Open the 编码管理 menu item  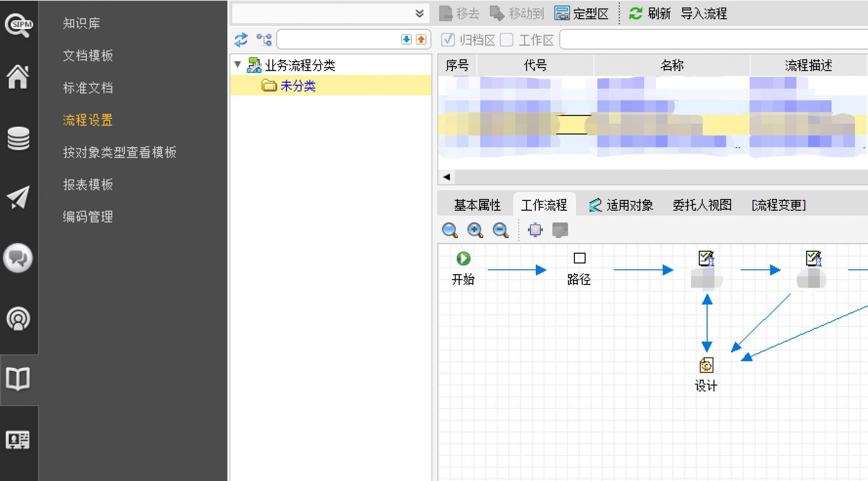pyautogui.click(x=88, y=216)
